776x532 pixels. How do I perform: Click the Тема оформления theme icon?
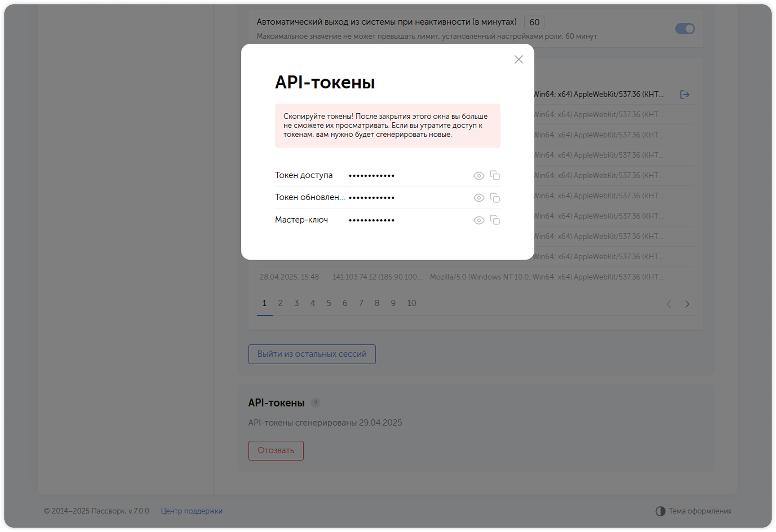click(x=660, y=511)
